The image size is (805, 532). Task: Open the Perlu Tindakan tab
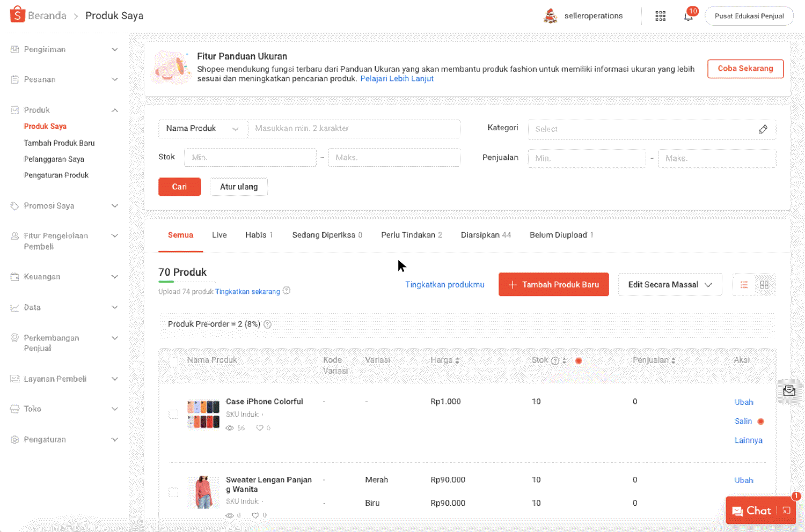pyautogui.click(x=411, y=235)
